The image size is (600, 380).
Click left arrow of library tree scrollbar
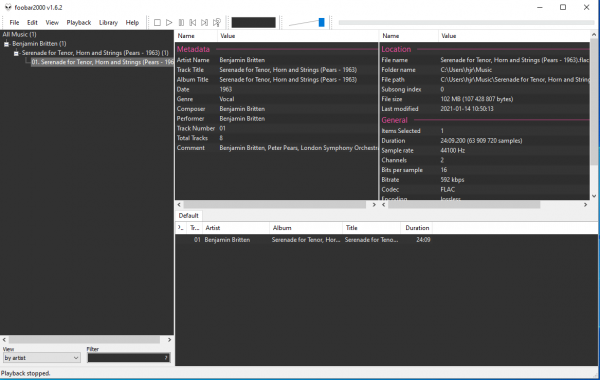point(4,340)
